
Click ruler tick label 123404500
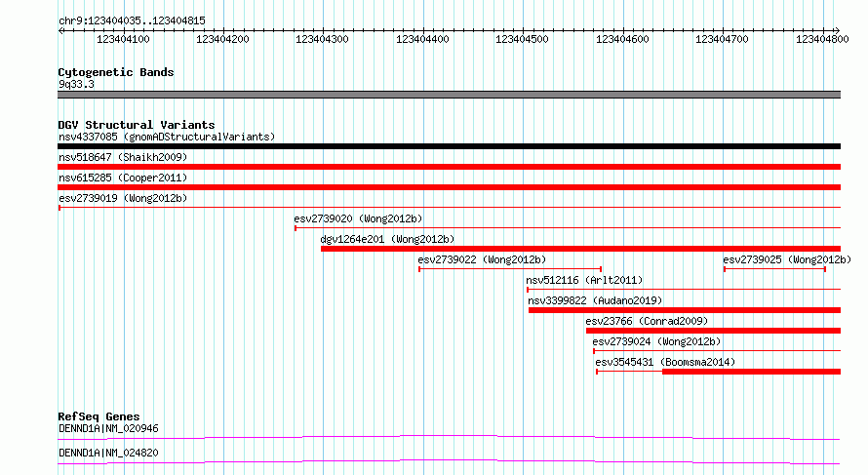[522, 39]
